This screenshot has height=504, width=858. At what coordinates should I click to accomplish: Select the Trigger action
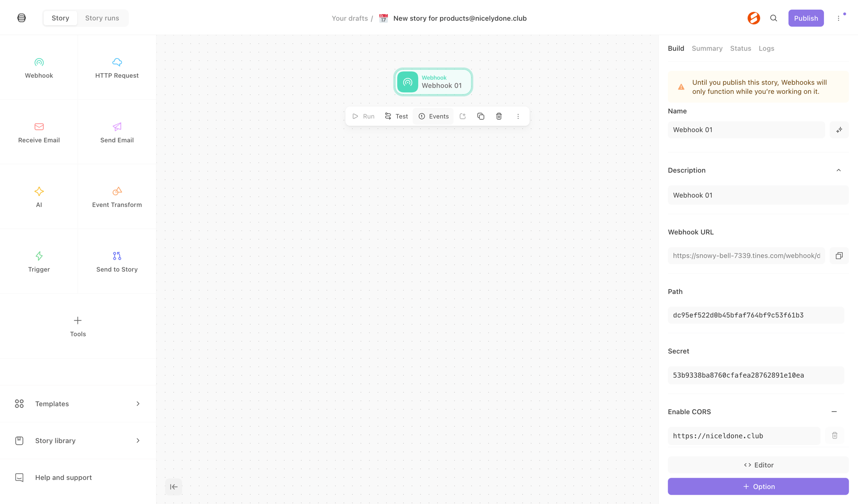(39, 262)
